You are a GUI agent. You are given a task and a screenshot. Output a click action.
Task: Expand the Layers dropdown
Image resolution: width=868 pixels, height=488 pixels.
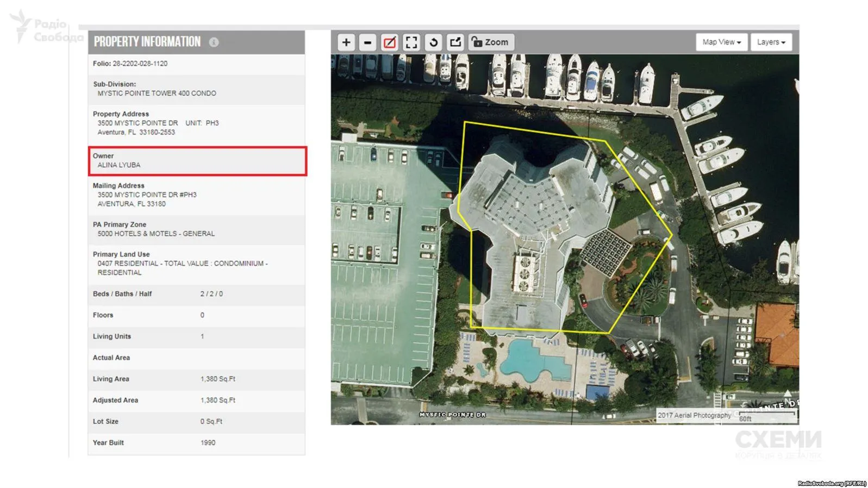(770, 42)
